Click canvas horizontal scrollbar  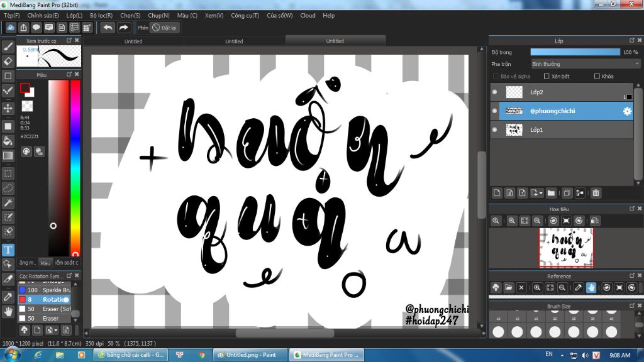pos(284,333)
